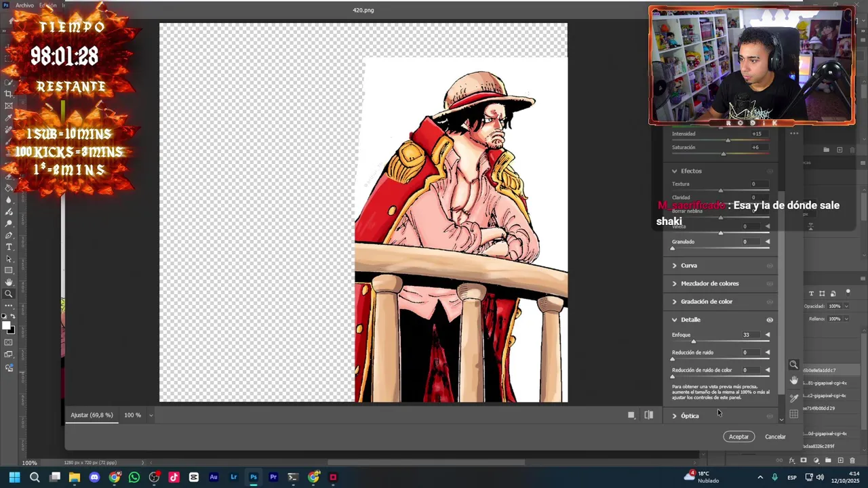Expand the Curva section
The image size is (868, 488).
(x=674, y=266)
